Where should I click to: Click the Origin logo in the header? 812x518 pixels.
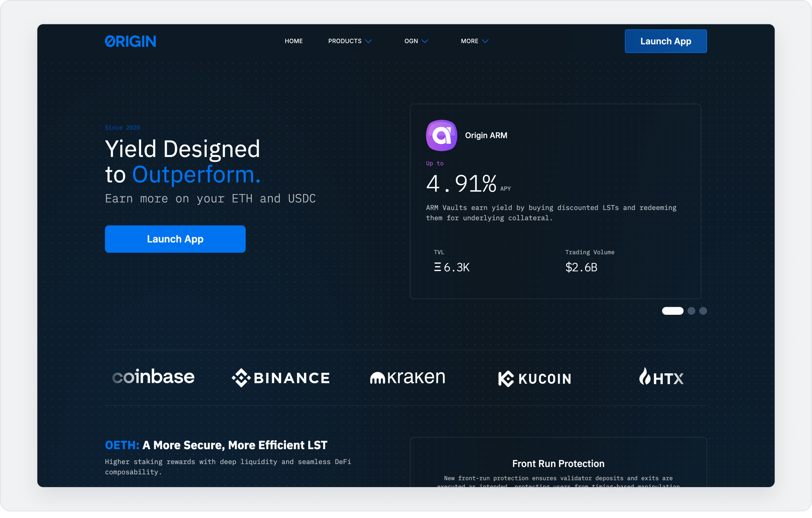pos(130,41)
